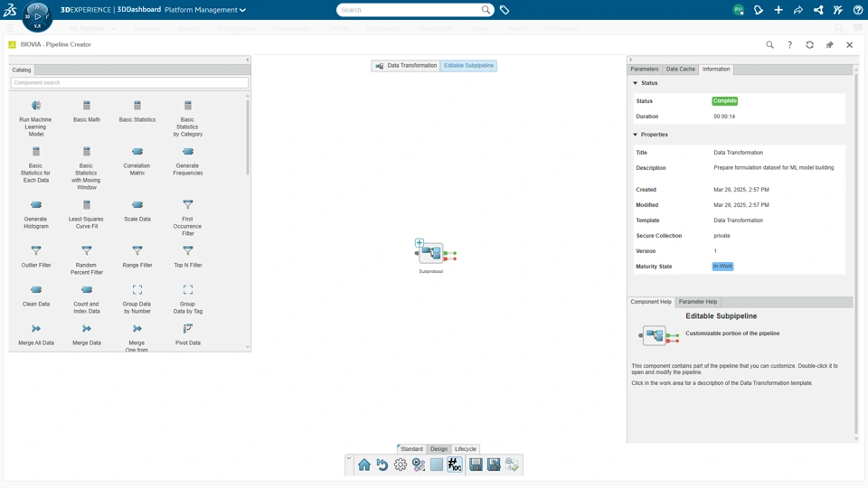The image size is (868, 488).
Task: Select the Random Percent Filter component
Action: pos(87,260)
